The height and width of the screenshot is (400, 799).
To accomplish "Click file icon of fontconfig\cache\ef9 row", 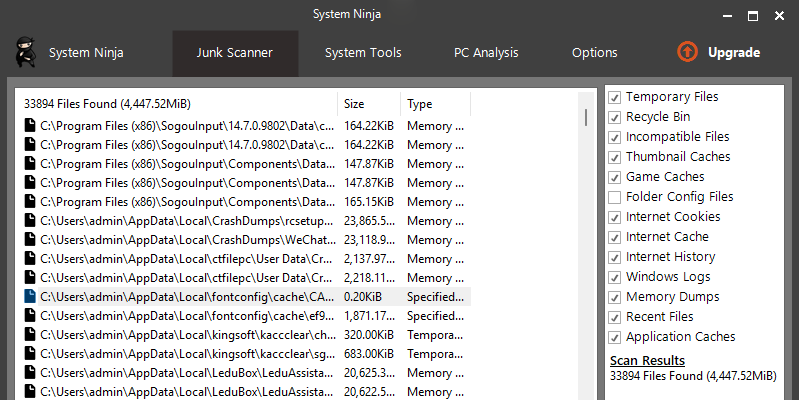I will [31, 315].
